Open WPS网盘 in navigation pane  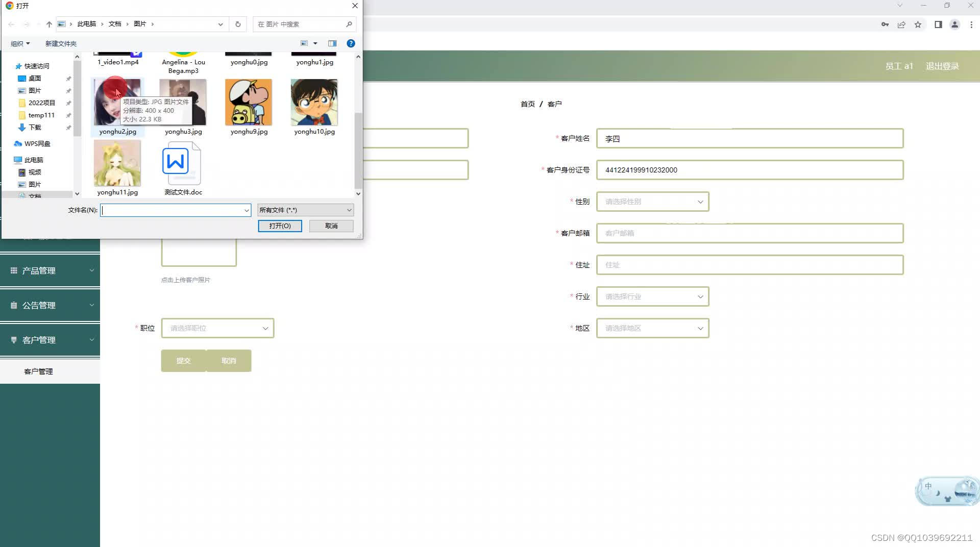pos(37,144)
